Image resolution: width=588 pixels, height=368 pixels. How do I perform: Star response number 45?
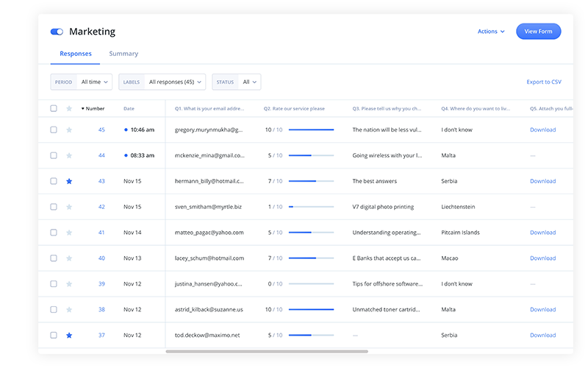[x=69, y=130]
